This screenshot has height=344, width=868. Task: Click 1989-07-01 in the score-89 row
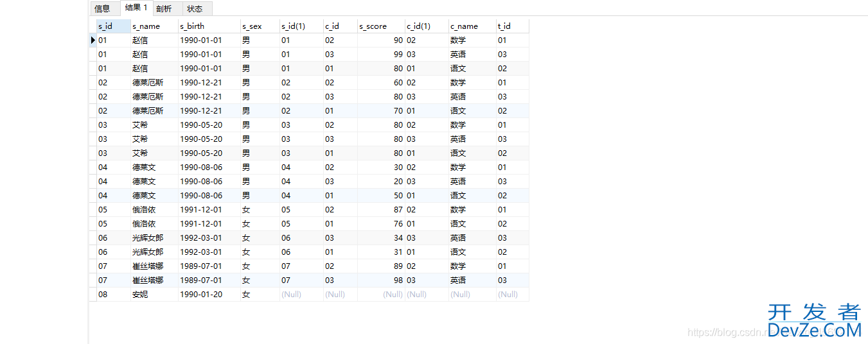[201, 266]
